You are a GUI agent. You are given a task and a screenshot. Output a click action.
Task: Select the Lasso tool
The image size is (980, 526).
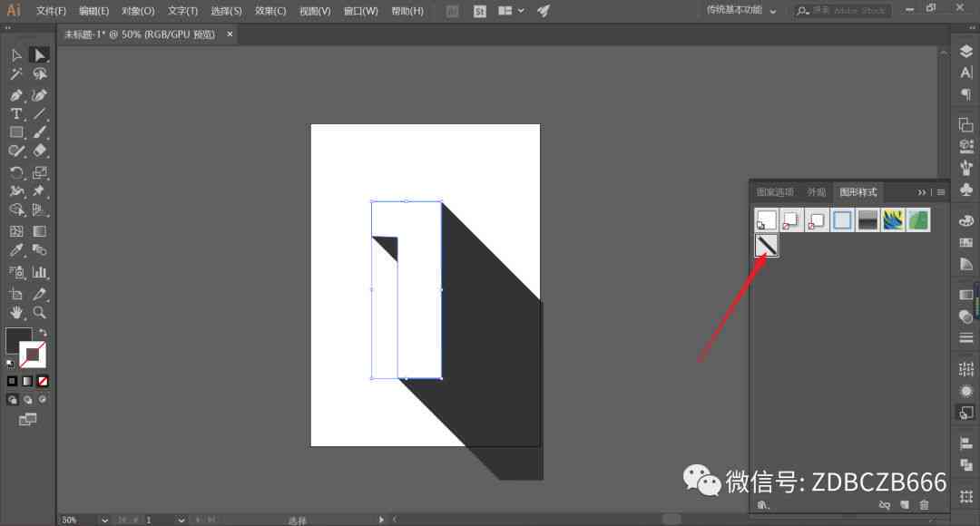click(x=39, y=74)
